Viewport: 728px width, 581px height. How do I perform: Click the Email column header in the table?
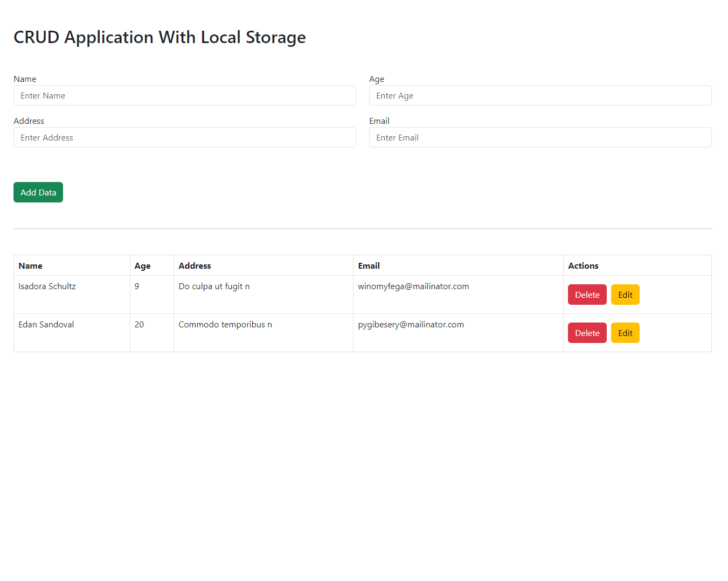[x=369, y=265]
